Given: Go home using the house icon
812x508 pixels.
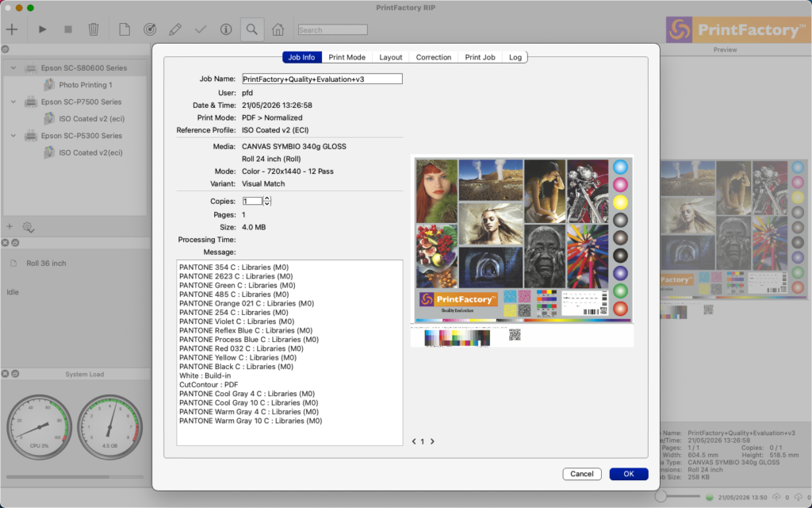Looking at the screenshot, I should 278,29.
